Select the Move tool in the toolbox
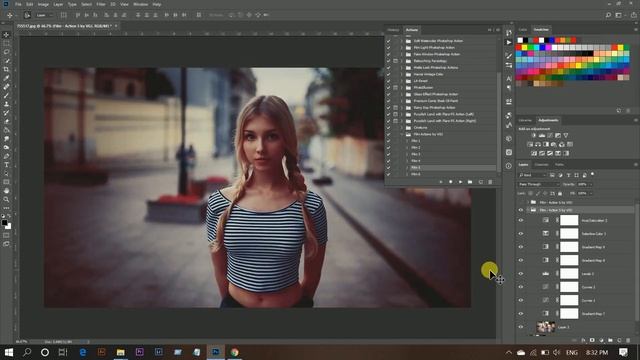640x360 pixels. click(x=6, y=35)
